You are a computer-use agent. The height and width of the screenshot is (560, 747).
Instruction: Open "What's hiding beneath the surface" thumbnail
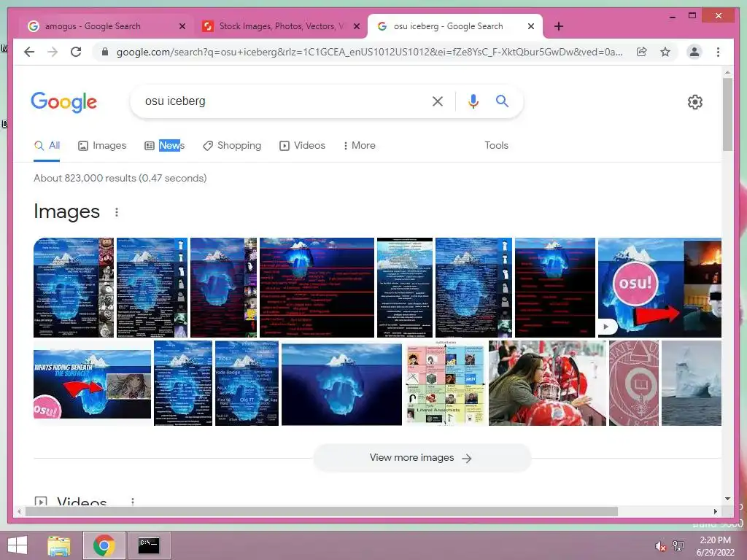(x=92, y=384)
